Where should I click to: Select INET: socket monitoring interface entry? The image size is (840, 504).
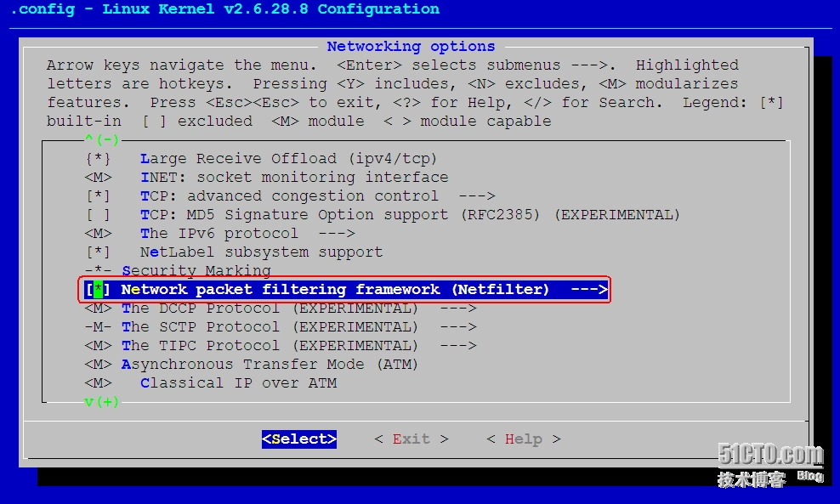[294, 178]
